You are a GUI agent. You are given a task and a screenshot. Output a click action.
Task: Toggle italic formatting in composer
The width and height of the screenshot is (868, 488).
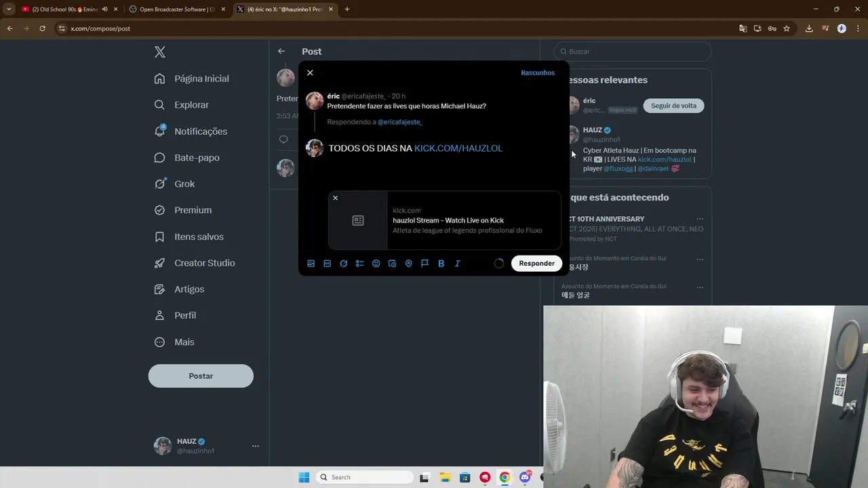point(458,264)
